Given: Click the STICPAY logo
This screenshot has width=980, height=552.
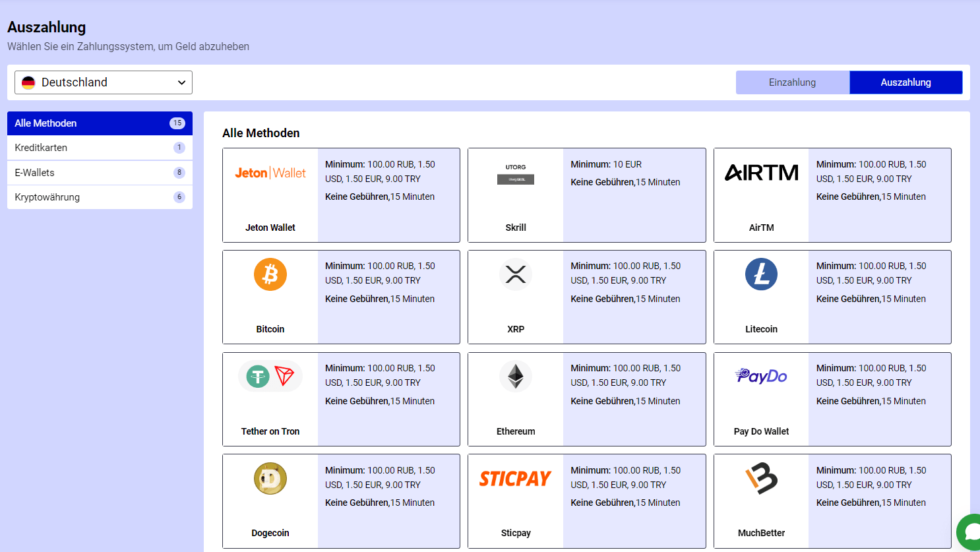Looking at the screenshot, I should point(516,478).
